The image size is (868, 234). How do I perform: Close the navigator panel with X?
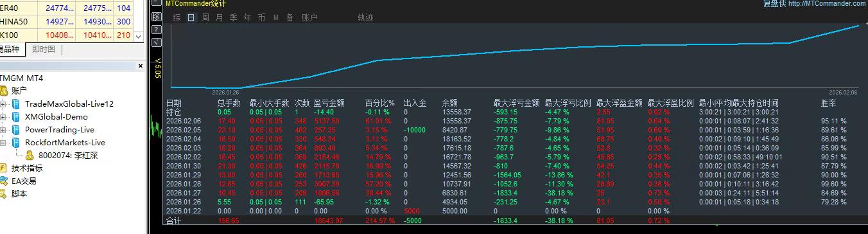(x=141, y=66)
